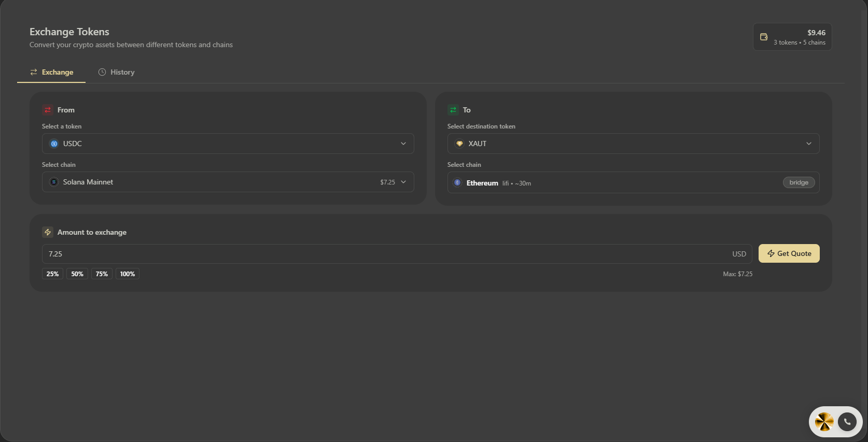Click the Ethereum chain logo icon
868x442 pixels.
(x=457, y=182)
